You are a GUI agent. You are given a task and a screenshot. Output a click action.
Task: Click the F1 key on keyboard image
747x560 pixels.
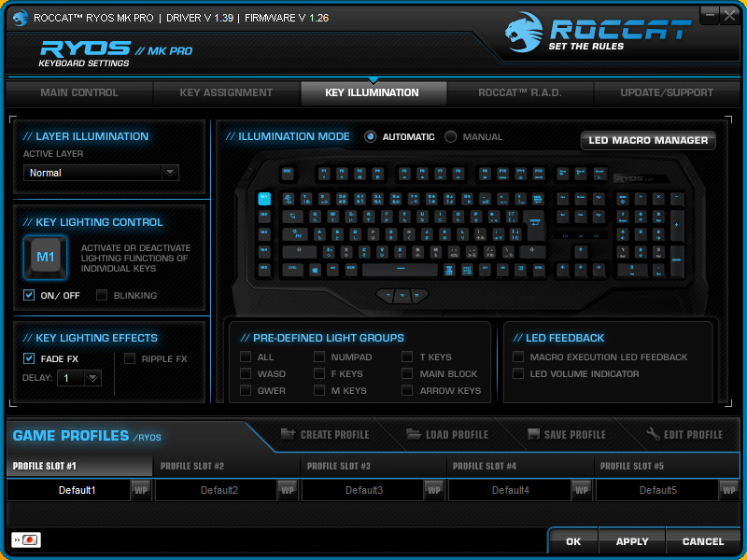tap(324, 173)
